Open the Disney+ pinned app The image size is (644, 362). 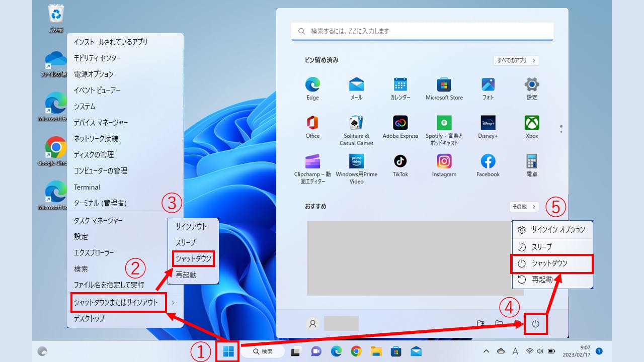488,127
